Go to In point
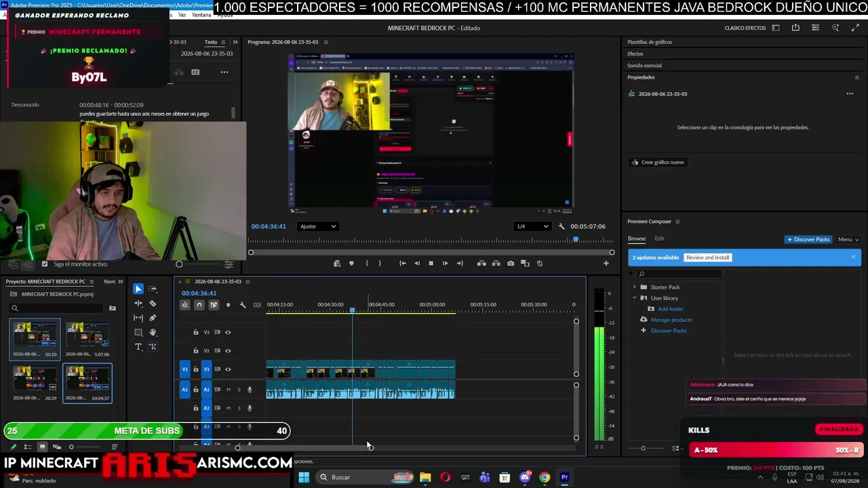868x488 pixels. pos(402,264)
